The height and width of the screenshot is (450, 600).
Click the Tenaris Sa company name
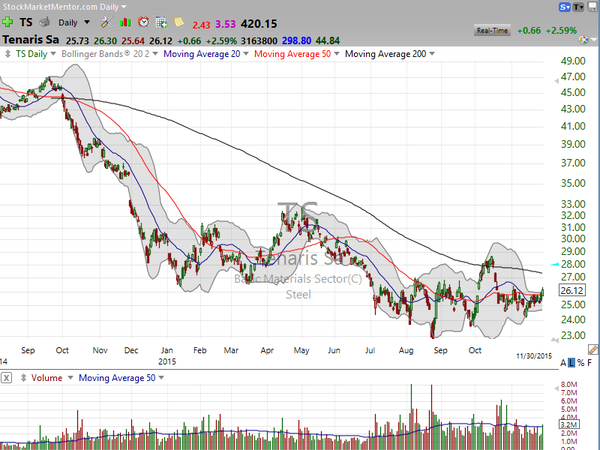point(31,40)
